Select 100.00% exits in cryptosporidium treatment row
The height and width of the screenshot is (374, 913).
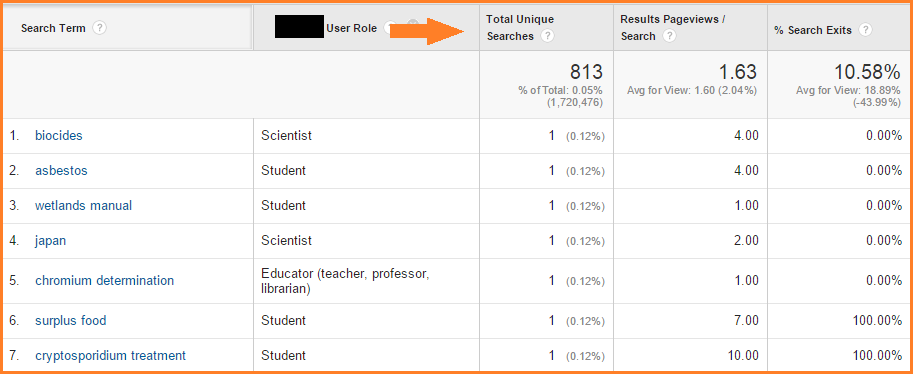coord(876,356)
